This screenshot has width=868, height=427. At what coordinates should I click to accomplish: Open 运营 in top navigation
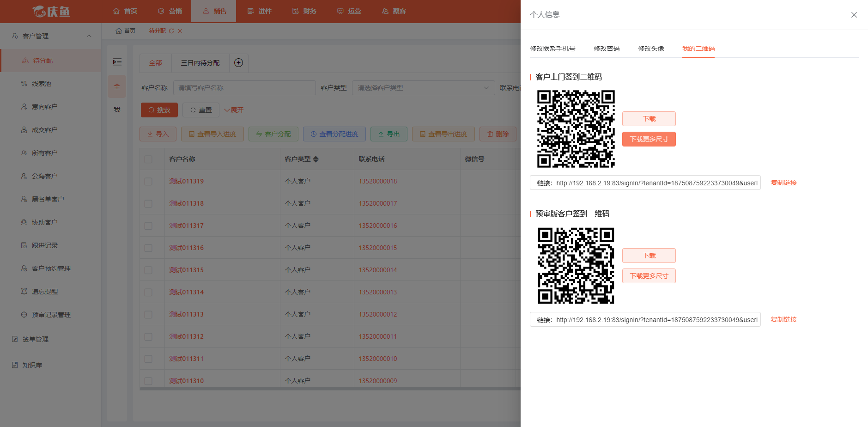pyautogui.click(x=349, y=11)
